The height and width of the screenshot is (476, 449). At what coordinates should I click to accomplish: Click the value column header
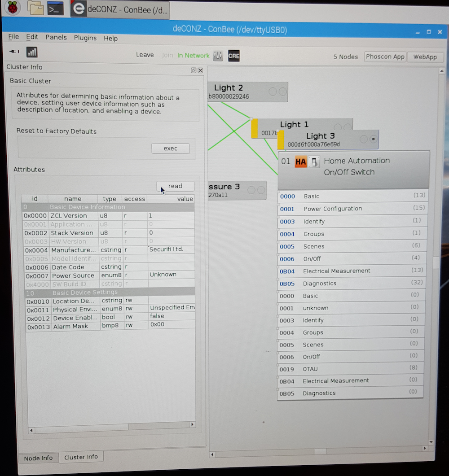[171, 199]
